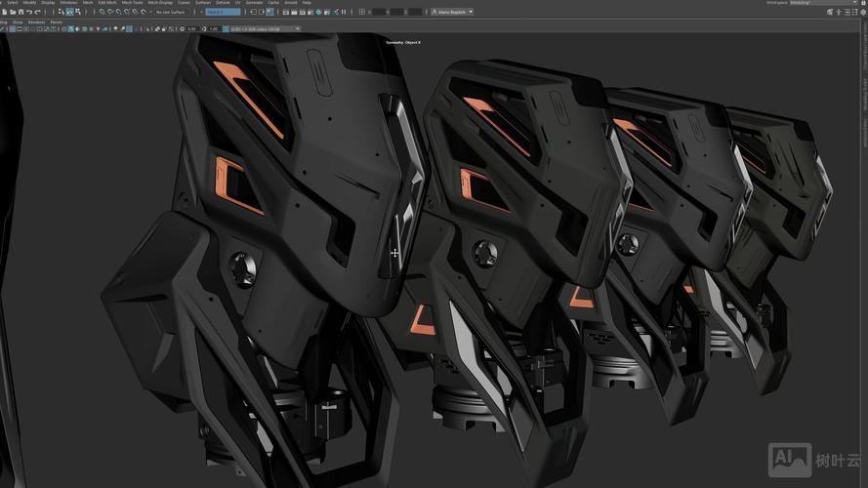Click the Mario Bogdich account button
This screenshot has height=488, width=868.
[451, 12]
